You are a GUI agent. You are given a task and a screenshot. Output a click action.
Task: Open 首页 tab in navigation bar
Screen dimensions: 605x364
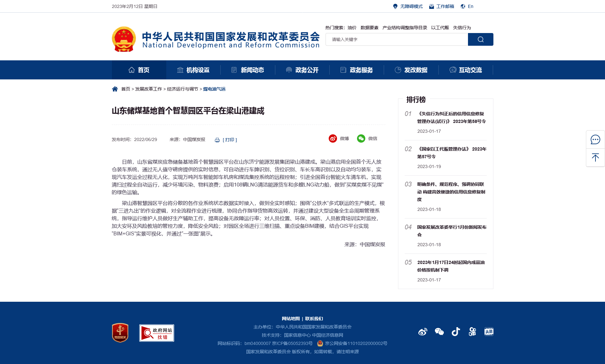tap(139, 70)
